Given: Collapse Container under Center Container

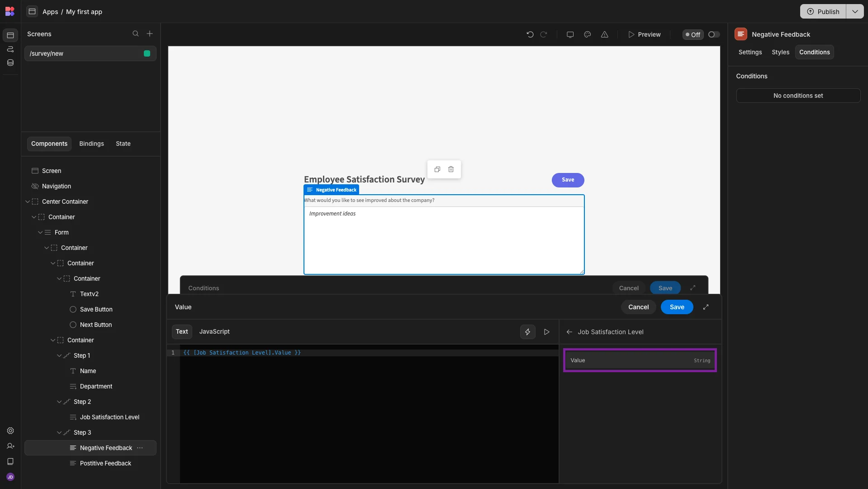Looking at the screenshot, I should pyautogui.click(x=34, y=217).
